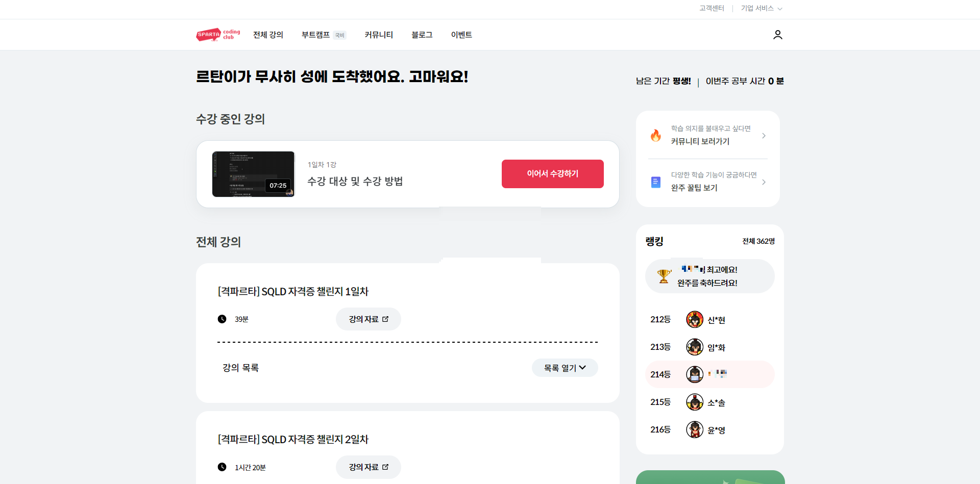The height and width of the screenshot is (484, 980).
Task: Click the 완주를 축하드려요! banner
Action: (710, 276)
